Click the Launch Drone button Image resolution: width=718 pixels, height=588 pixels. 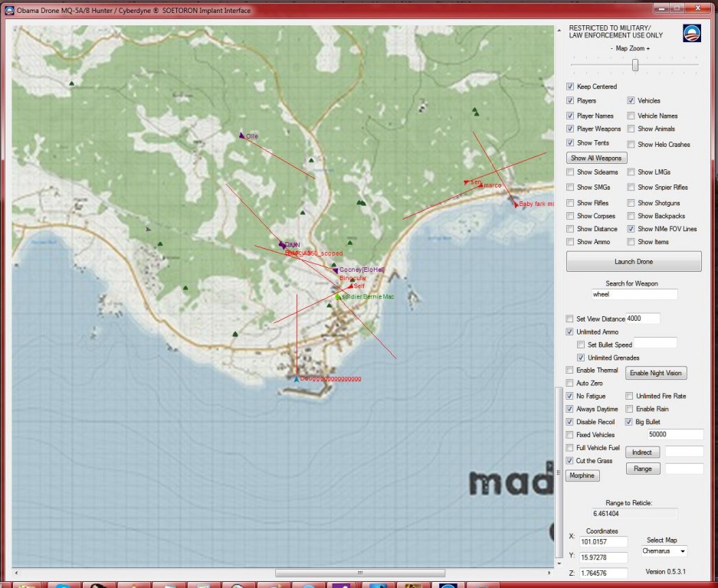tap(634, 261)
